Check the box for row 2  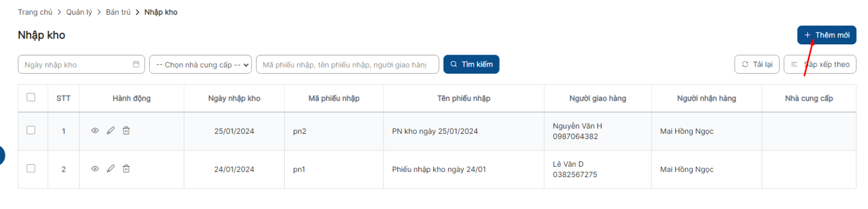coord(31,168)
